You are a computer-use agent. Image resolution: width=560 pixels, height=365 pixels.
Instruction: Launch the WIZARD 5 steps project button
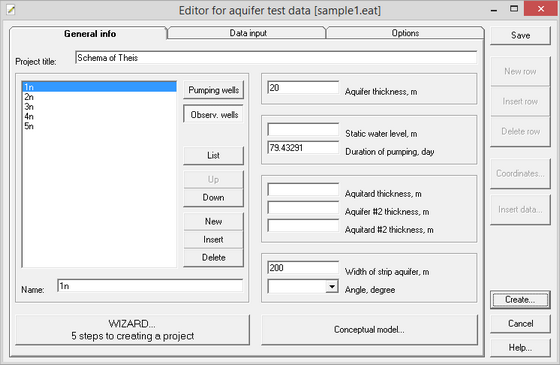[x=132, y=330]
